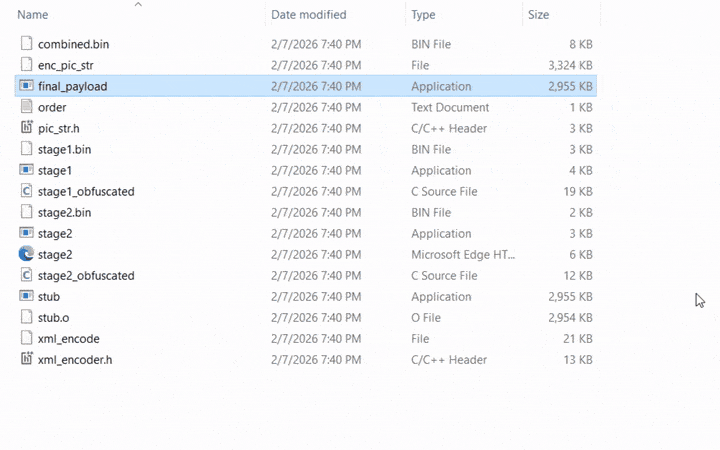Viewport: 720px width, 450px height.
Task: Click the stage1 application icon
Action: 26,170
